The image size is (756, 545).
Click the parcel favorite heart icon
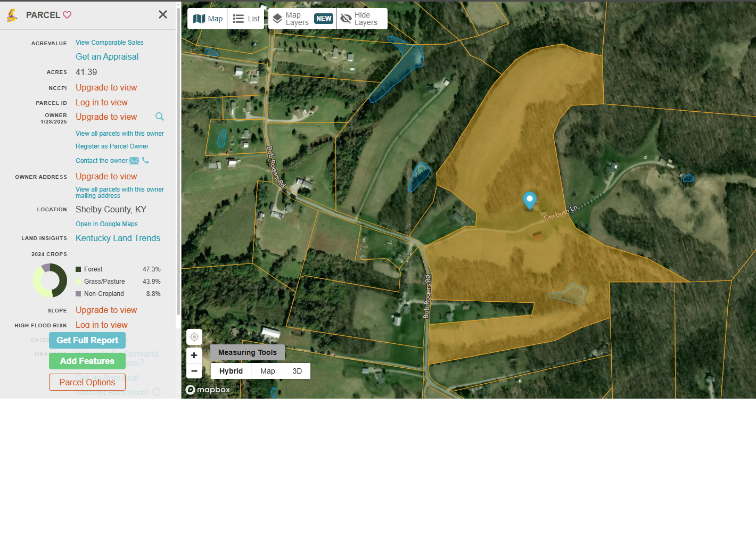(67, 15)
